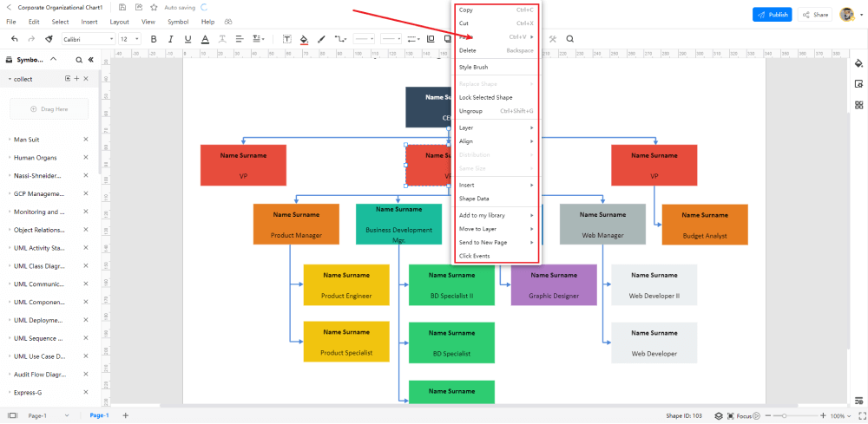Open the fill color bucket tool
Screen dimensions: 868x424
click(303, 39)
